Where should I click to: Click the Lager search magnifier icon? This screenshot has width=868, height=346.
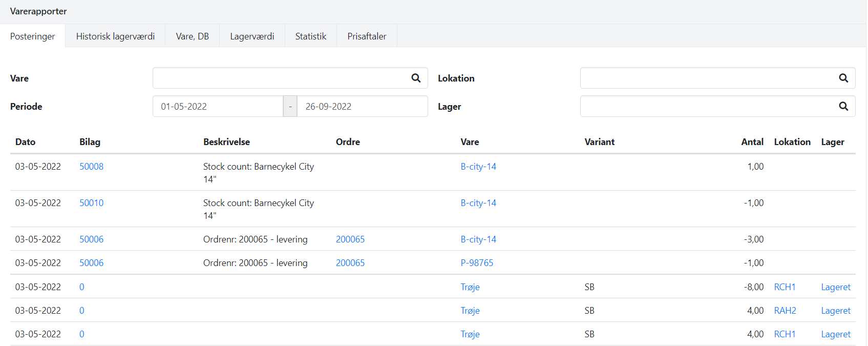pyautogui.click(x=843, y=106)
